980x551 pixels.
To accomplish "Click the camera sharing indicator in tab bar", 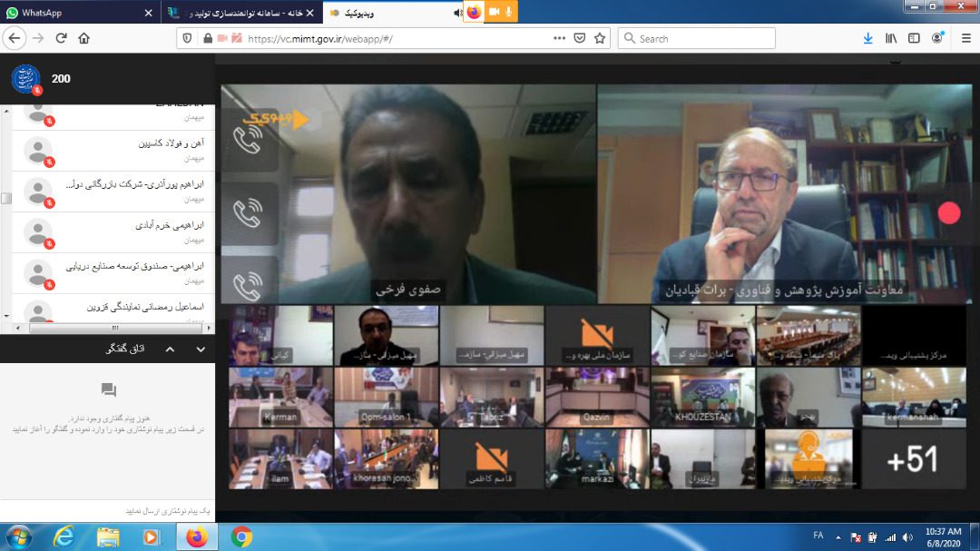I will 495,12.
